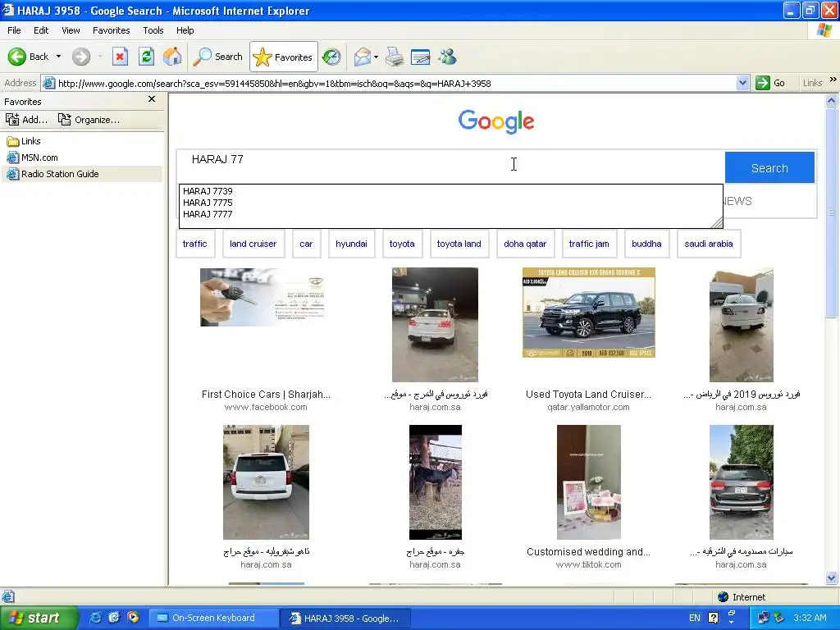Open the View menu
This screenshot has width=840, height=630.
tap(71, 30)
